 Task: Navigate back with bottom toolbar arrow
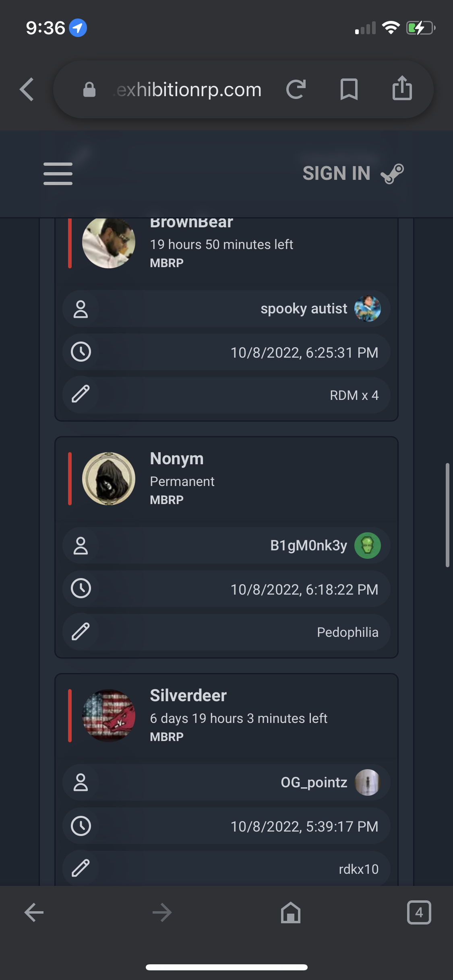tap(34, 912)
